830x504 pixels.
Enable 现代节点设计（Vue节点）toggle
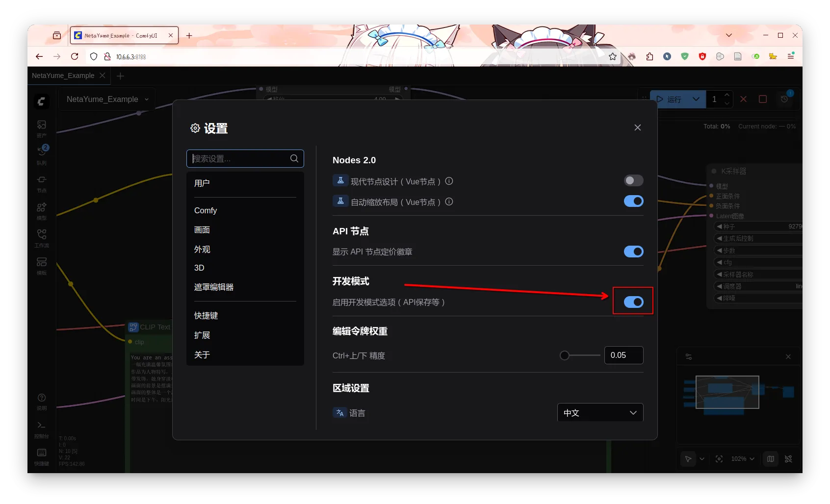tap(633, 180)
